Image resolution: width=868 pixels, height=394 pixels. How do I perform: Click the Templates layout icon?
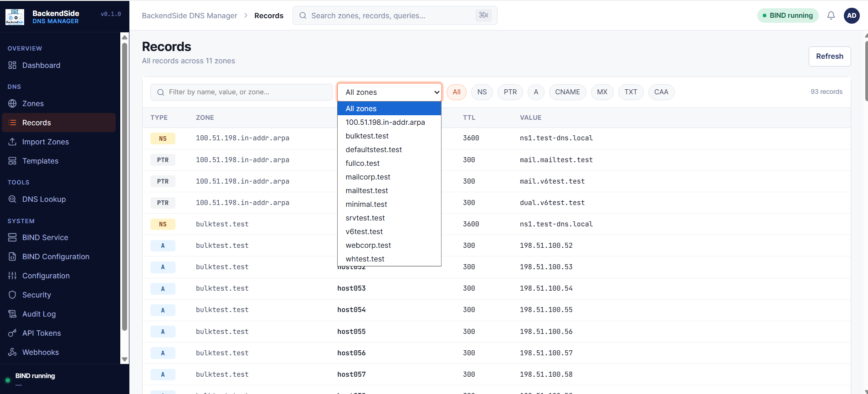click(x=12, y=161)
